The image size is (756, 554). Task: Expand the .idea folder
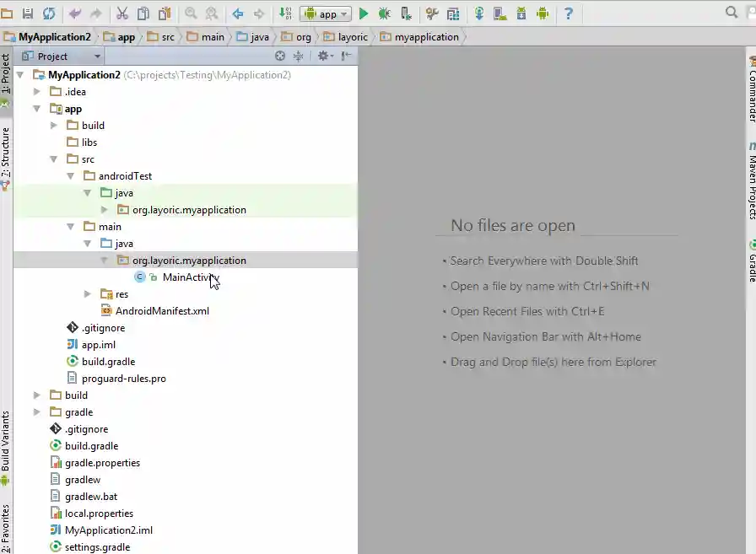pos(37,92)
